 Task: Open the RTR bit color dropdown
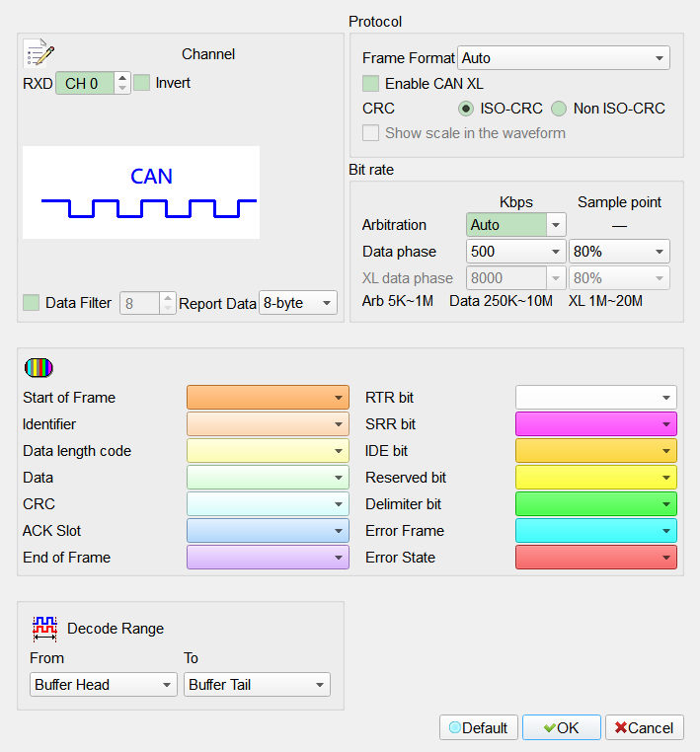tap(596, 397)
